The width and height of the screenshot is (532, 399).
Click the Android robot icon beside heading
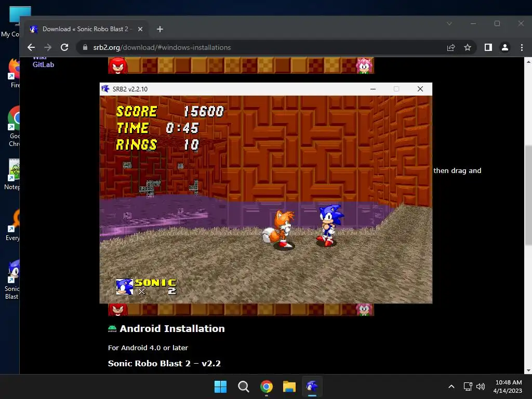pos(112,328)
